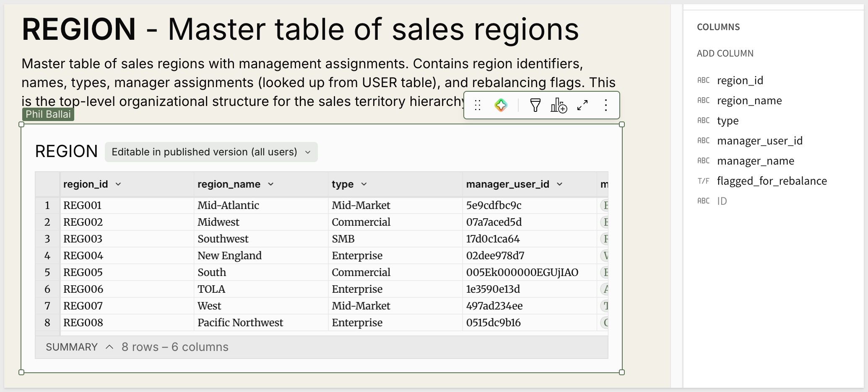Select row number 1 header
The height and width of the screenshot is (392, 868).
[47, 206]
